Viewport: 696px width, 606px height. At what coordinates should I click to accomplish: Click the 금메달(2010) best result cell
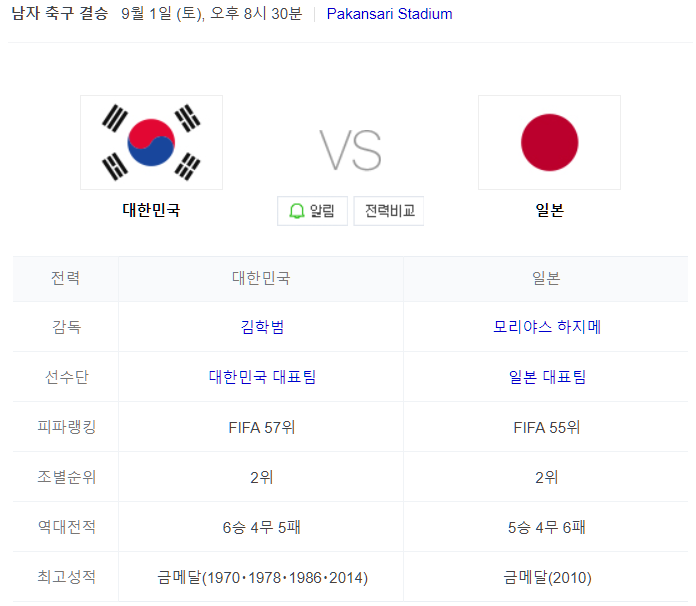pyautogui.click(x=547, y=577)
